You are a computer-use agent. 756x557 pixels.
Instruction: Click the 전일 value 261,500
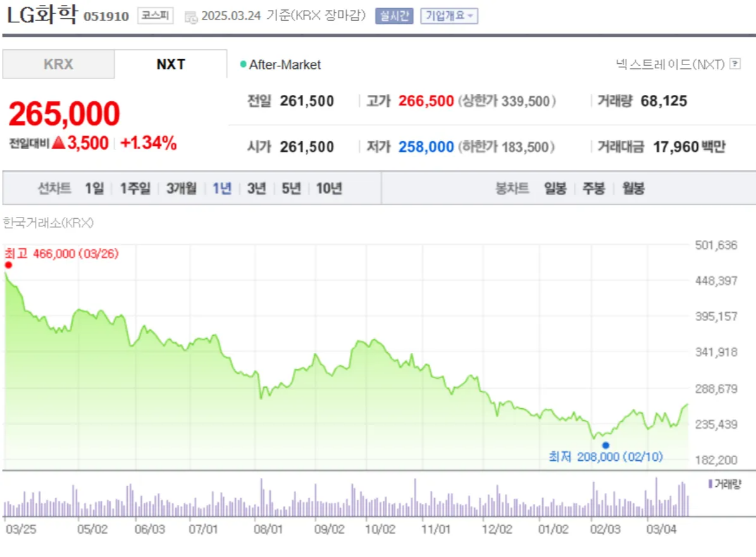[x=307, y=101]
